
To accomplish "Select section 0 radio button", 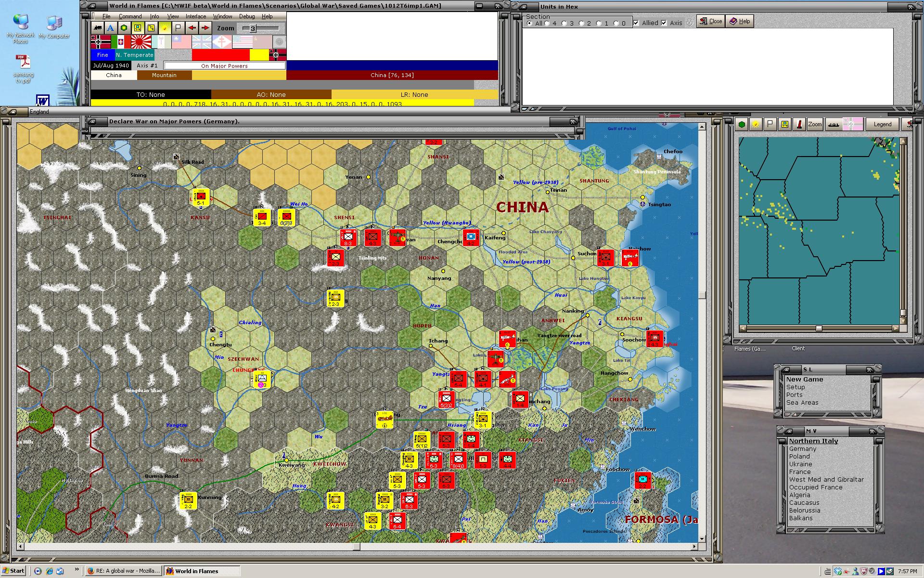I will (616, 23).
